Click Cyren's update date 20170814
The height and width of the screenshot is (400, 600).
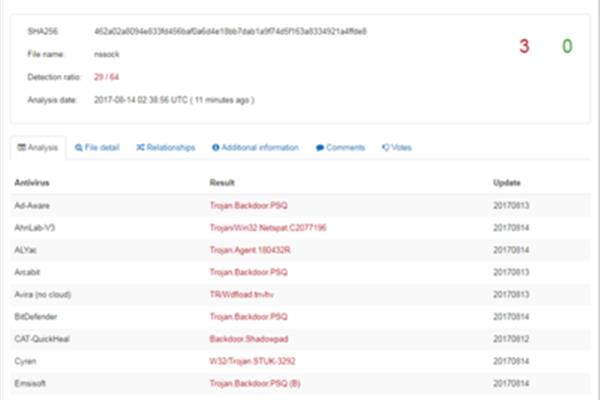(511, 361)
